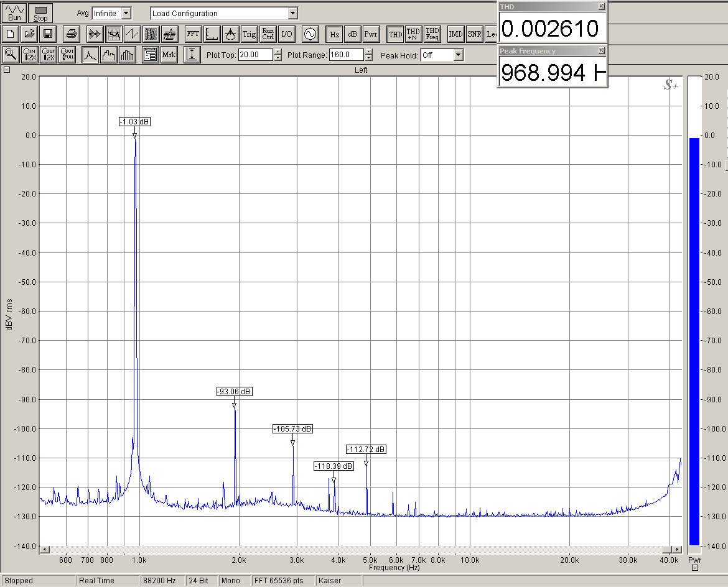
Task: Select the magnifier zoom tool
Action: (x=11, y=55)
